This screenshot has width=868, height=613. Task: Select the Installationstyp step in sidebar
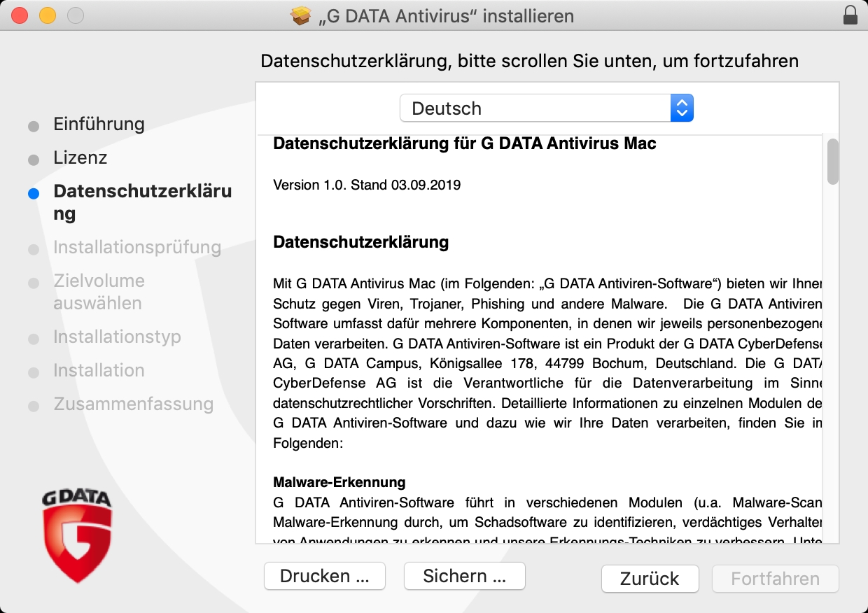tap(117, 337)
